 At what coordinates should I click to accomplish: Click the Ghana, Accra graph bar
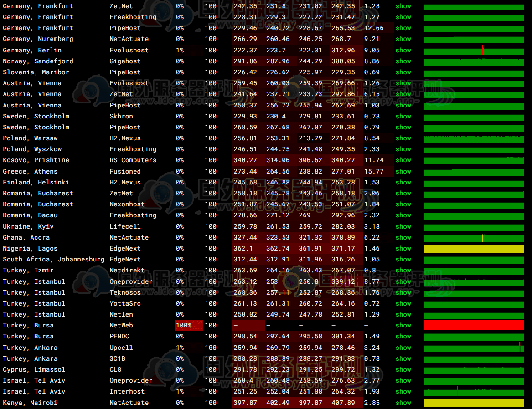coord(474,238)
